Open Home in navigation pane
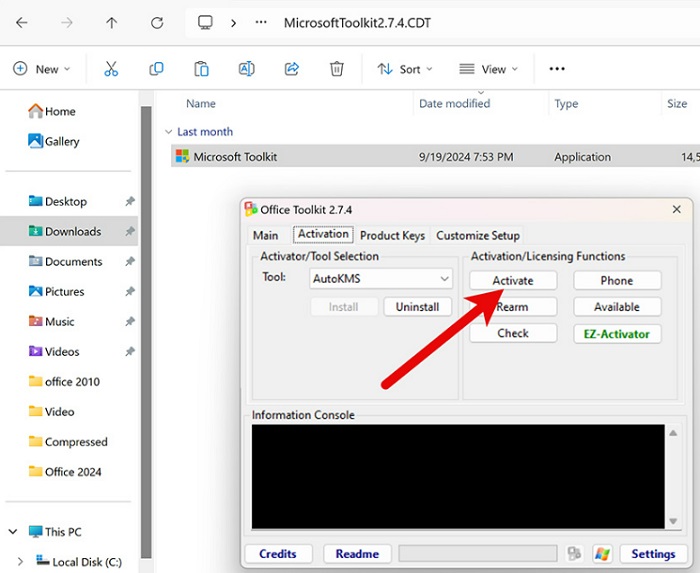 52,111
